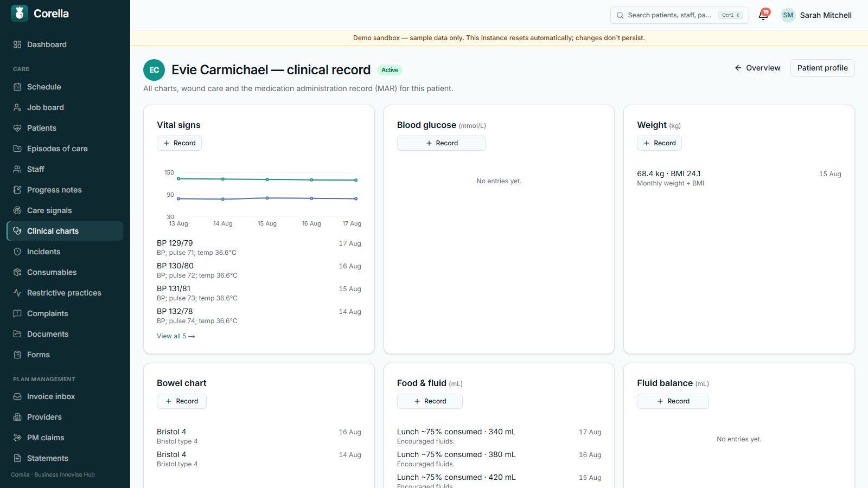Click the Corella logo icon
The width and height of the screenshot is (868, 488).
pyautogui.click(x=20, y=14)
